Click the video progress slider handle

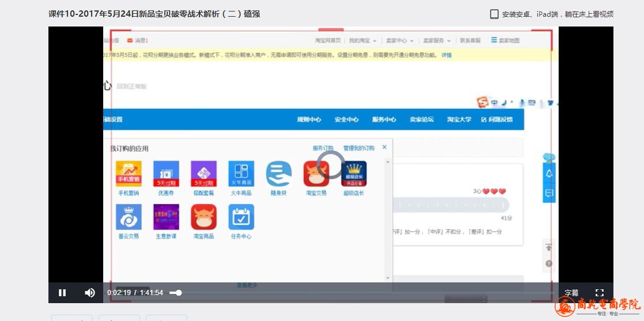click(x=179, y=293)
